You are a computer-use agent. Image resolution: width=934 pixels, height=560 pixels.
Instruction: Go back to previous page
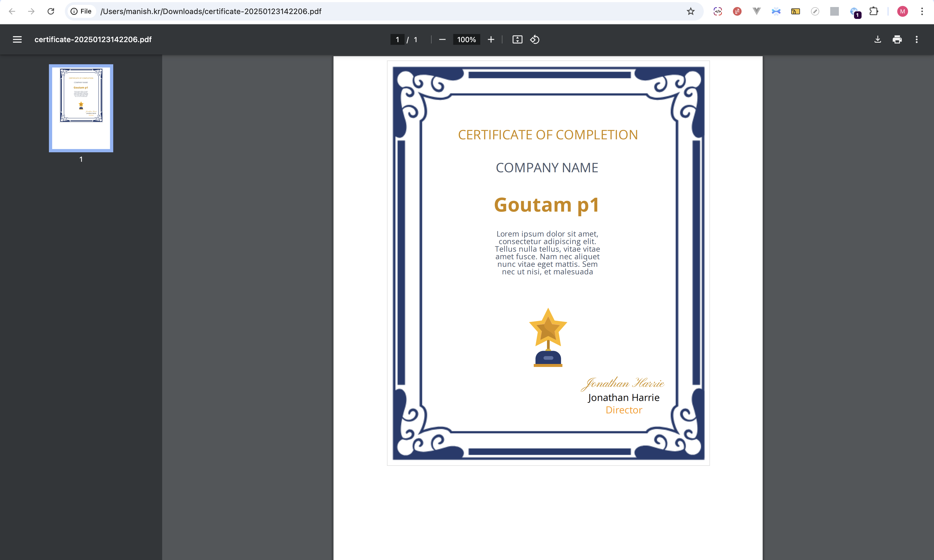[x=12, y=11]
